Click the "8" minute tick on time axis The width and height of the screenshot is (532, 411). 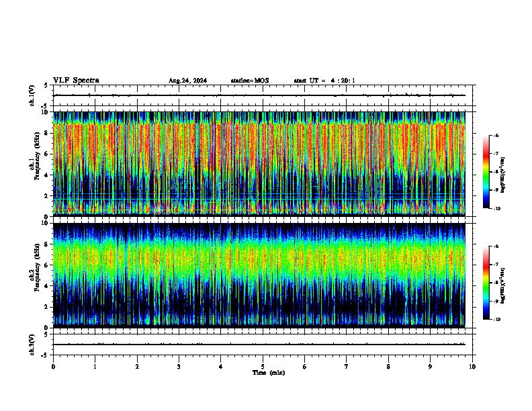point(388,367)
